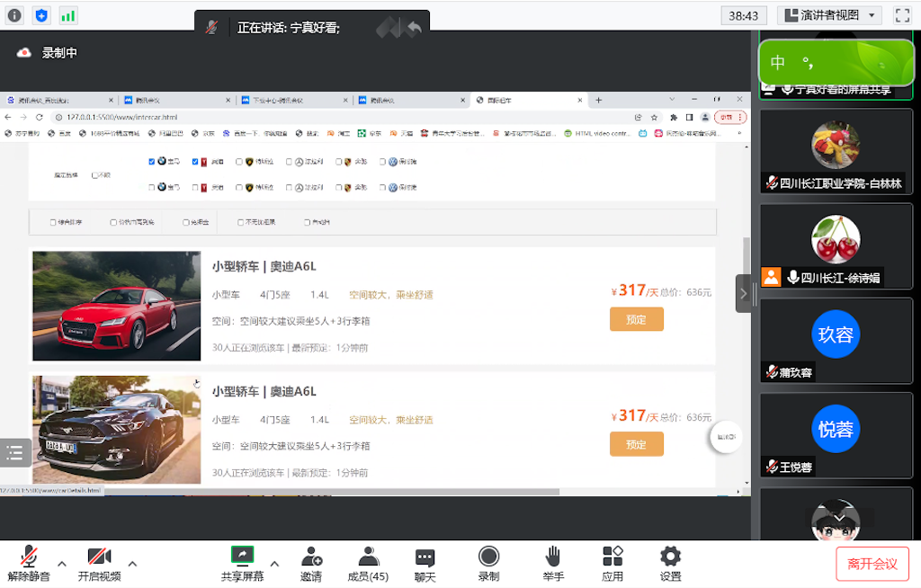Screen dimensions: 921x588
Task: Show meeting info icon
Action: 14,15
